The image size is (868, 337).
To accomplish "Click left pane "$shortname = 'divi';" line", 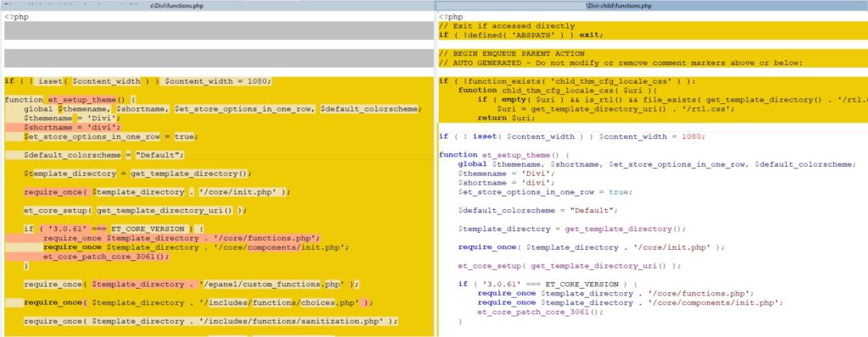I will click(72, 127).
